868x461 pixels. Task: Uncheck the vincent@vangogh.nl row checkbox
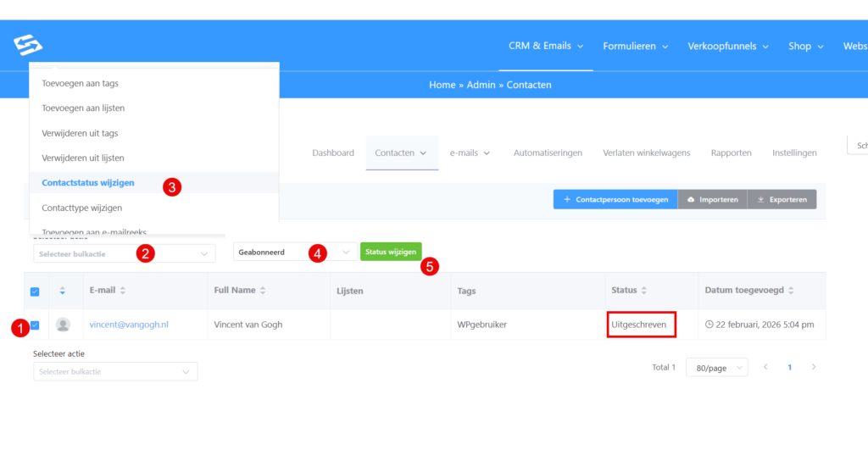click(x=35, y=325)
